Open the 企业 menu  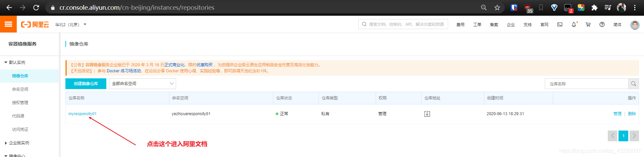click(511, 24)
